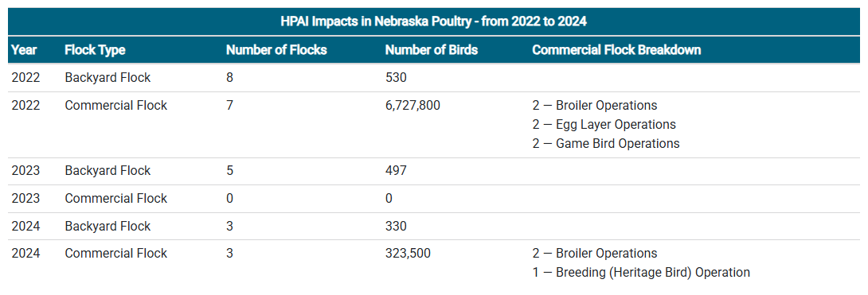The height and width of the screenshot is (295, 868).
Task: Select the Breeding (Heritage Bird) Operation entry
Action: click(x=641, y=273)
